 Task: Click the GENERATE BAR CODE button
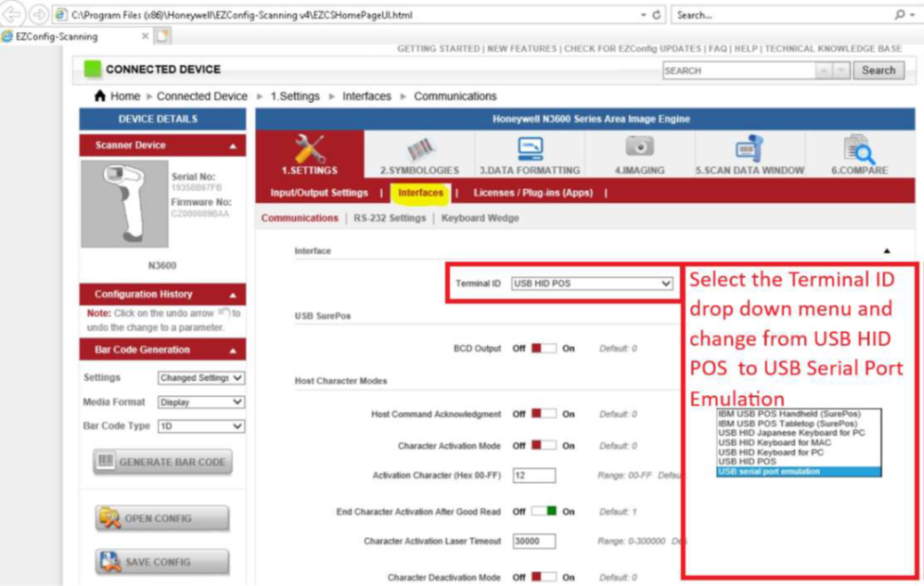[x=163, y=462]
